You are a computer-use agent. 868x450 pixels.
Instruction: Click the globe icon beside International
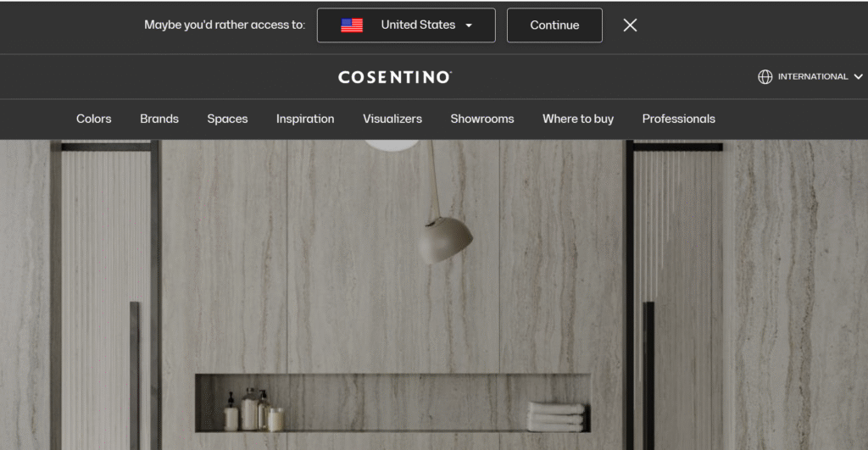coord(765,77)
